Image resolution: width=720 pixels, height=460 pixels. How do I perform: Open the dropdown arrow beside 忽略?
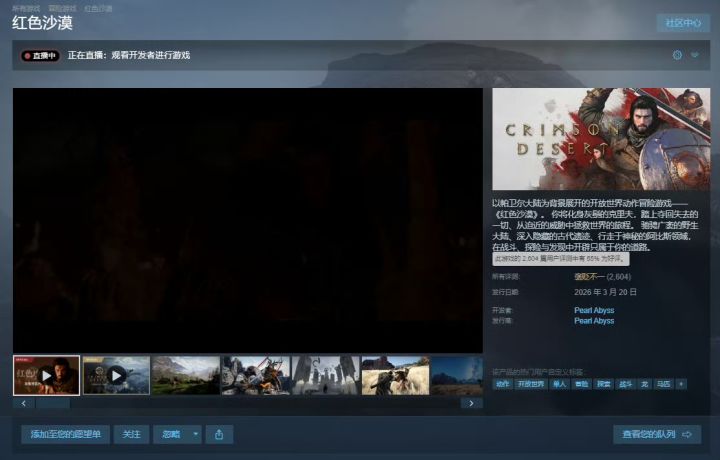195,434
